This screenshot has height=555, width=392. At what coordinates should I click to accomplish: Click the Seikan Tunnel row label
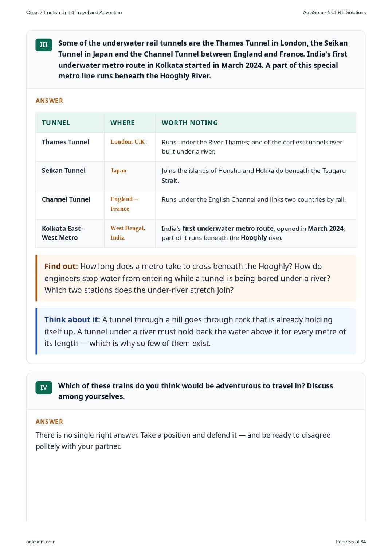click(64, 171)
